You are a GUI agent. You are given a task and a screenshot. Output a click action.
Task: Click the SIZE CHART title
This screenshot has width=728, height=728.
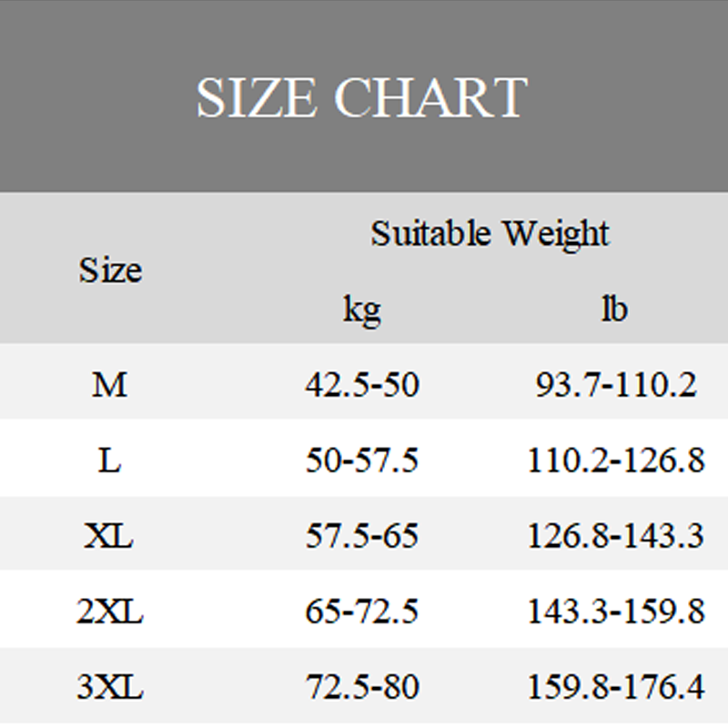[x=361, y=97]
